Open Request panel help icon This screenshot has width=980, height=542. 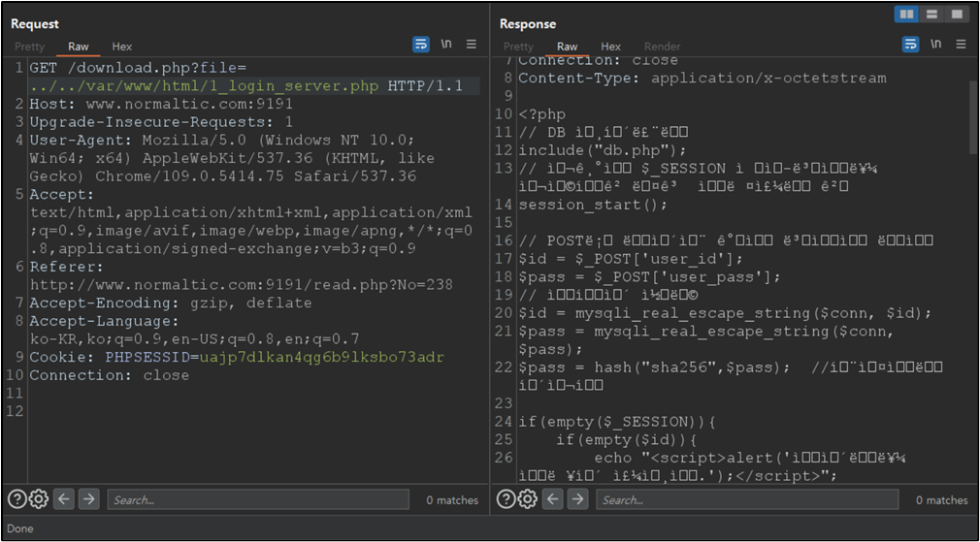(x=16, y=499)
